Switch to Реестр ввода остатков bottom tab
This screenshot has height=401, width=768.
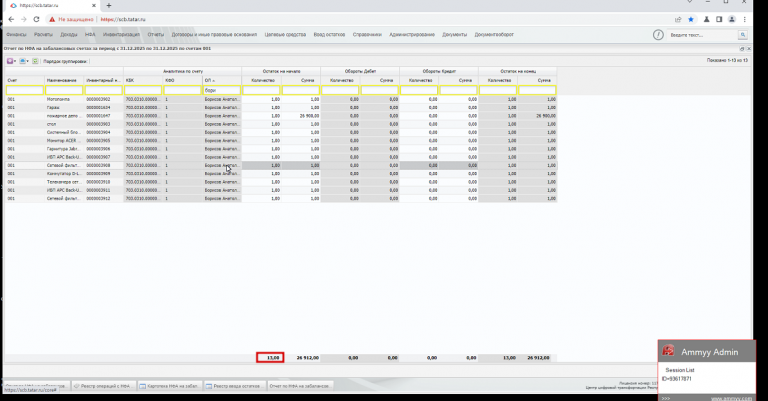coord(236,386)
